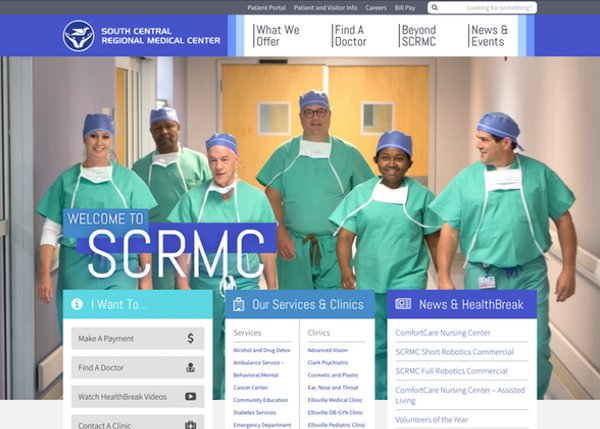Click News & HealthBreak panel header
Image resolution: width=600 pixels, height=429 pixels.
click(462, 304)
